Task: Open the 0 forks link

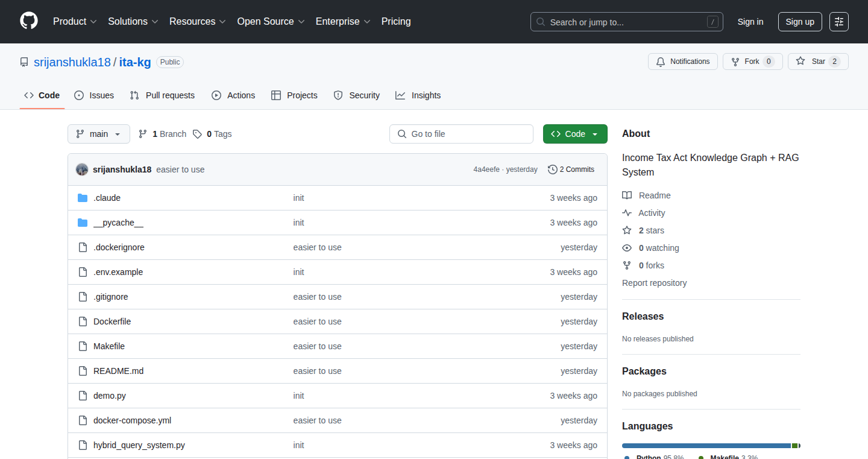Action: click(x=652, y=265)
